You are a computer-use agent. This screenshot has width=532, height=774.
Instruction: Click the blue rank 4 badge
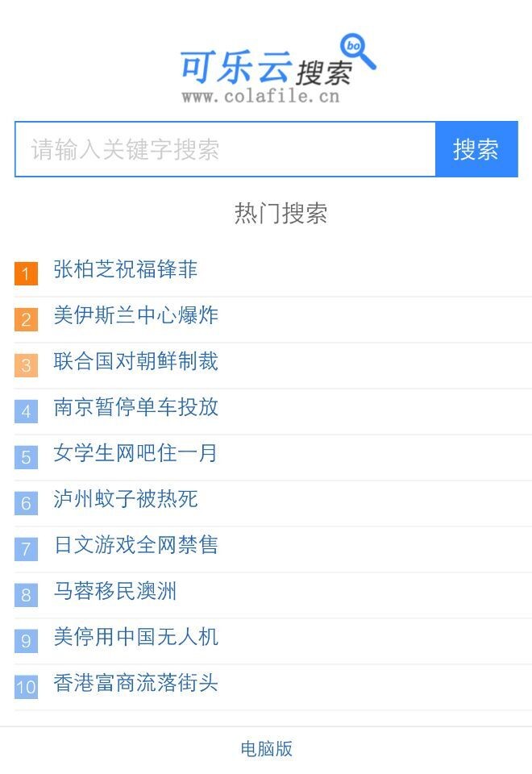(x=26, y=411)
